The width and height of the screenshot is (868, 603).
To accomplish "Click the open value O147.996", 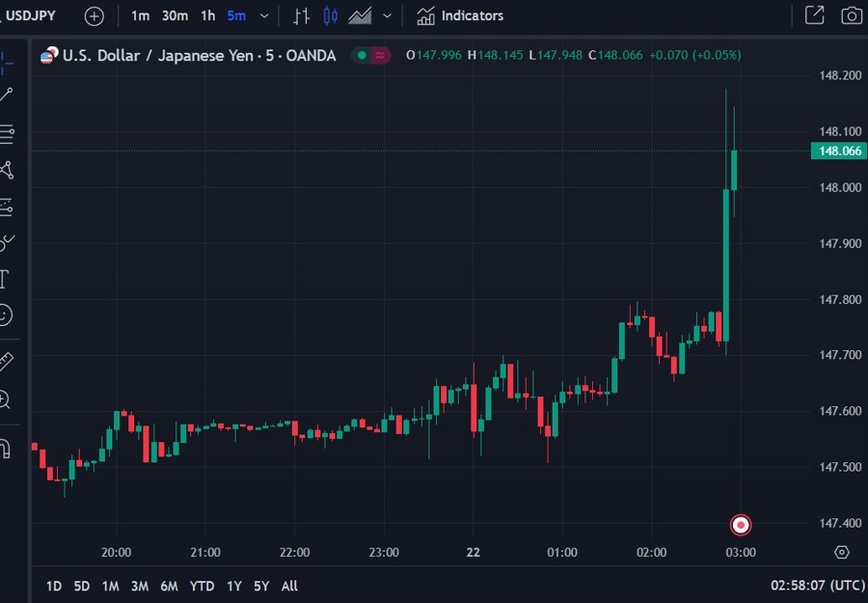I will pyautogui.click(x=433, y=55).
